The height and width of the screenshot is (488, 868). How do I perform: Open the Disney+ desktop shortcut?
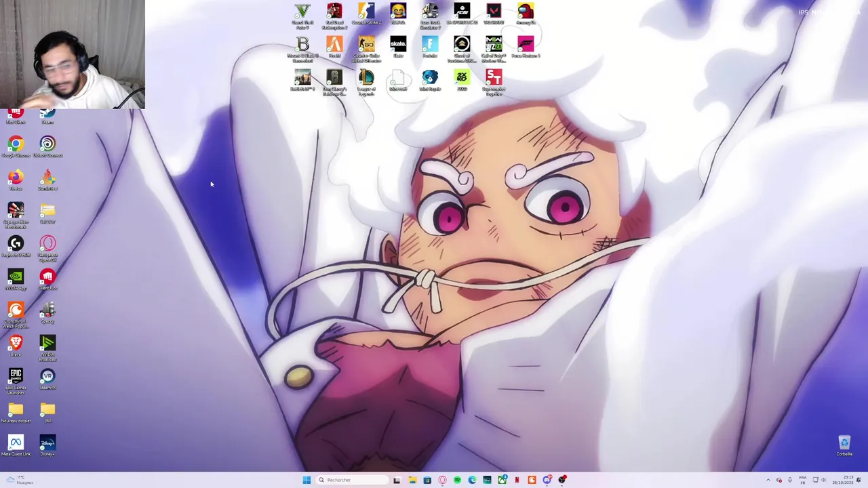[x=47, y=446]
